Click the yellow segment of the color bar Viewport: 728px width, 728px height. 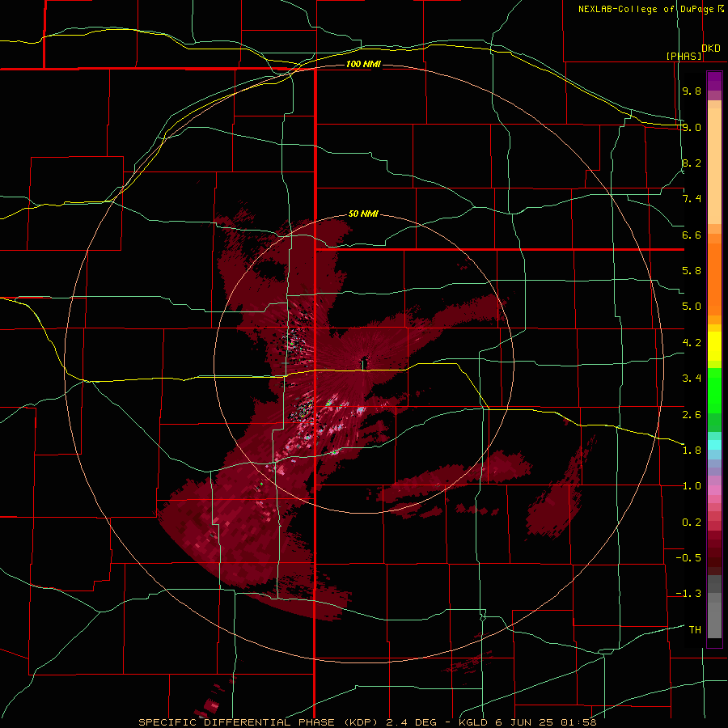click(714, 346)
